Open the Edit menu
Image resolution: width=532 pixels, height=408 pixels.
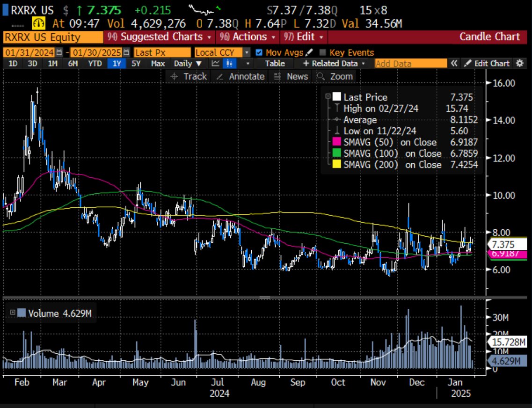[x=304, y=36]
